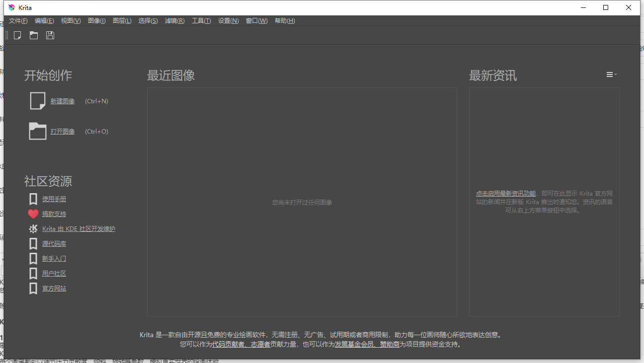Viewport: 644px width, 363px height.
Task: Click the 社区资源 heading
Action: point(48,181)
